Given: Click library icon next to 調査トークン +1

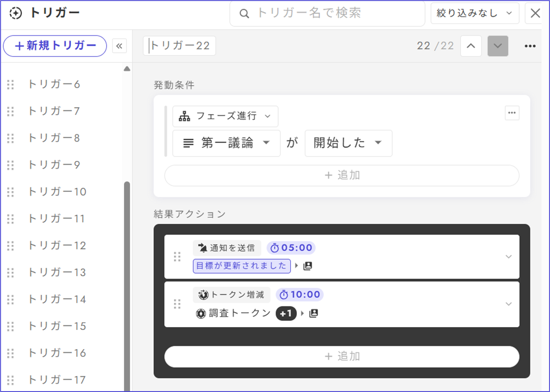Looking at the screenshot, I should (x=314, y=314).
